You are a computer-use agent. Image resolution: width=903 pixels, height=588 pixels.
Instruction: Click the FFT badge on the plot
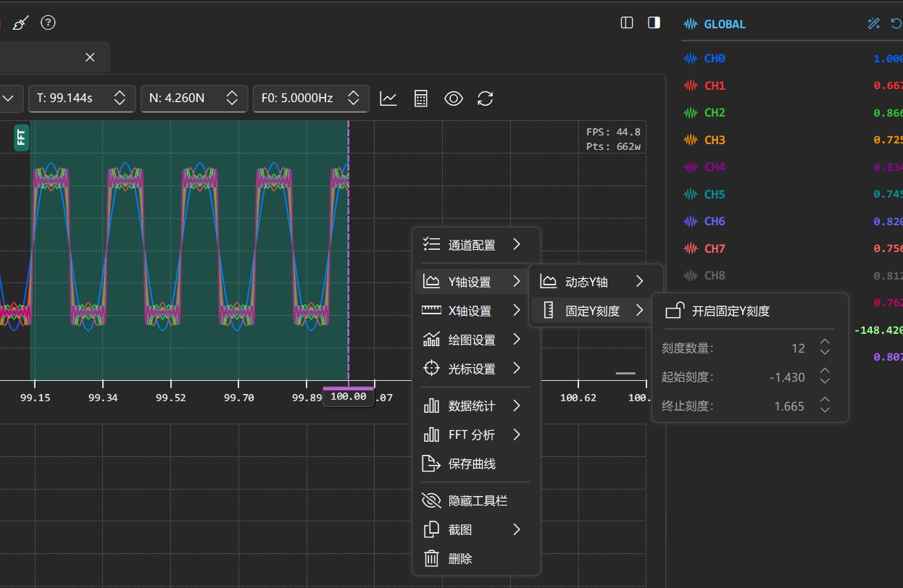(22, 136)
